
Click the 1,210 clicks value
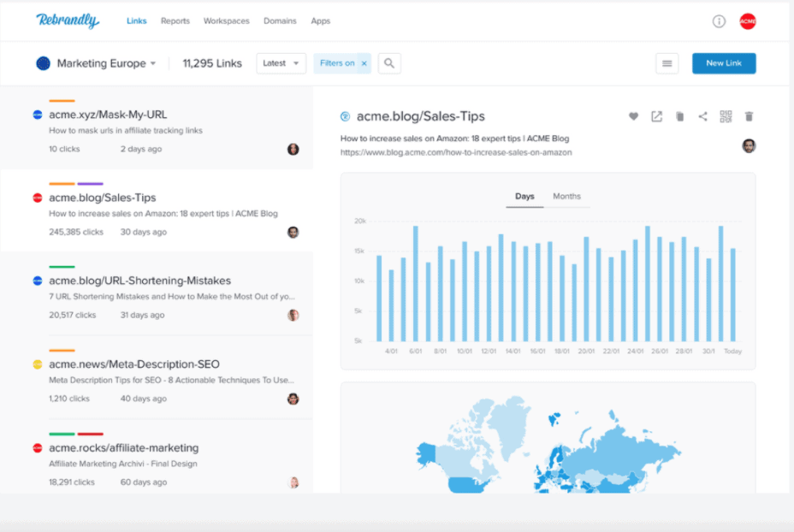click(x=68, y=399)
